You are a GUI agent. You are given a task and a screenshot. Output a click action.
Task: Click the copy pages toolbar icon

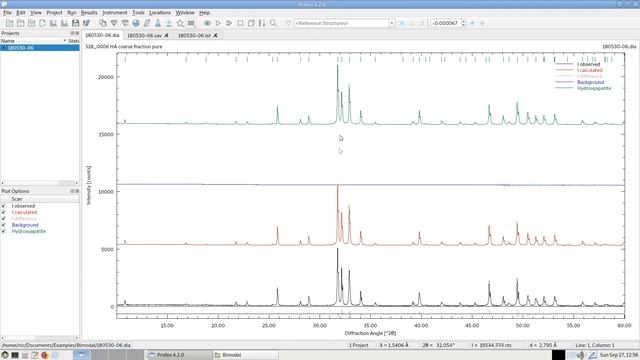coord(103,23)
